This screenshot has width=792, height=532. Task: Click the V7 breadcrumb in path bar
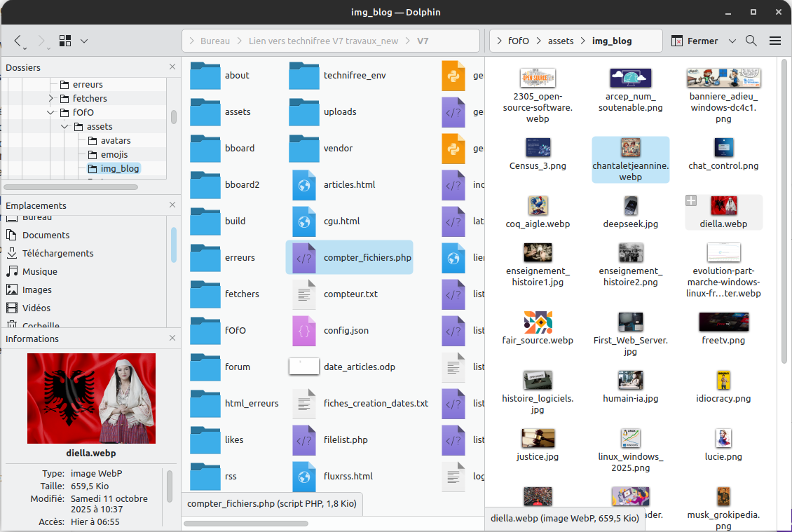(x=423, y=41)
